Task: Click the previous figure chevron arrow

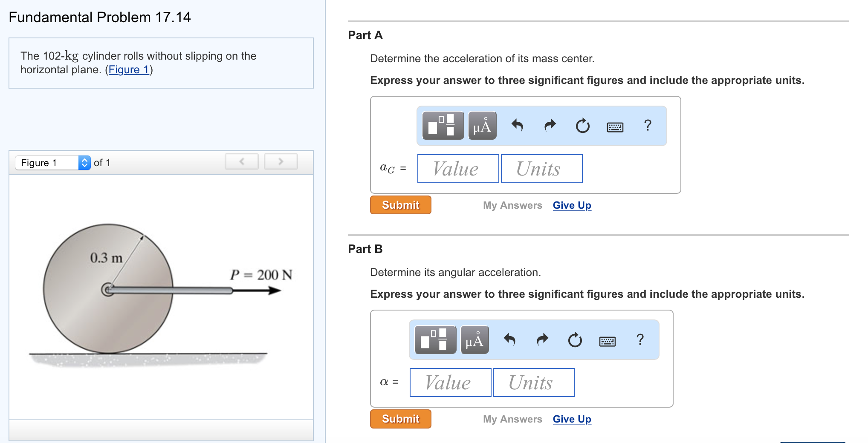Action: point(241,161)
